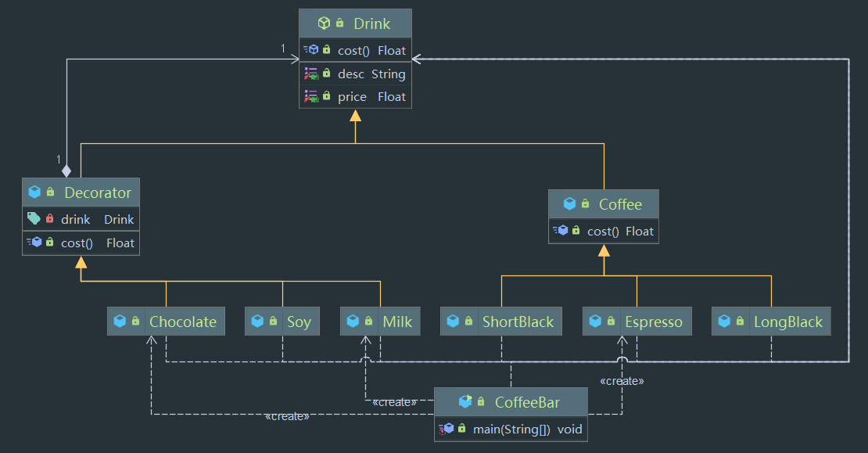Select the Chocolate class node

[x=166, y=322]
